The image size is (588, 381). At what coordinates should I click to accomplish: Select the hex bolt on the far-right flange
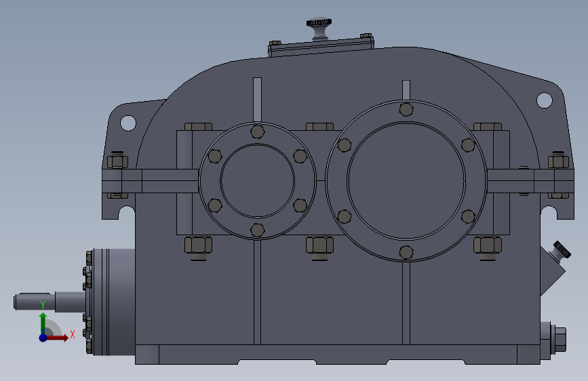click(558, 161)
